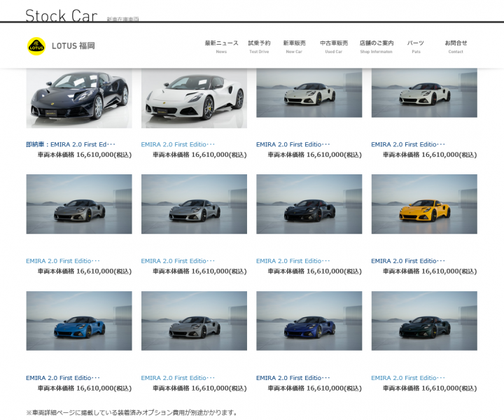Open the dark blue Emira thumbnail
Viewport: 504px width, 420px height.
point(309,321)
